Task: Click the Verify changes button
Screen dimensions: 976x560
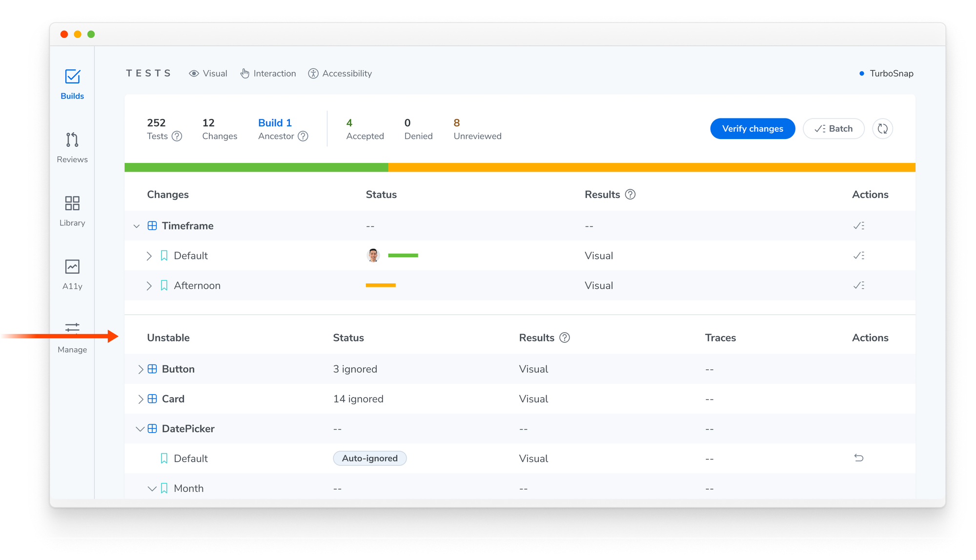Action: (752, 129)
